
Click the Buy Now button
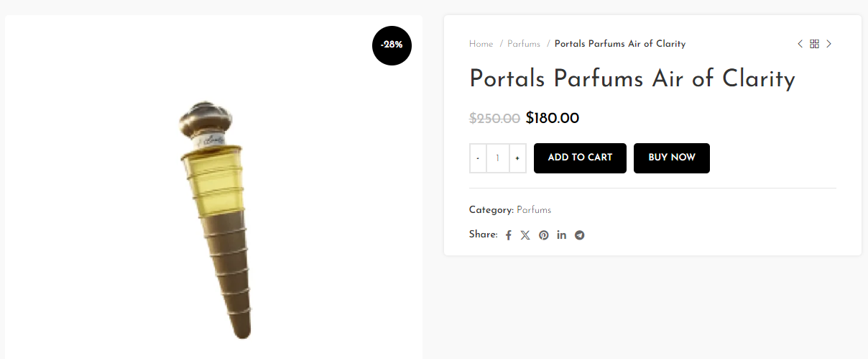[x=672, y=158]
